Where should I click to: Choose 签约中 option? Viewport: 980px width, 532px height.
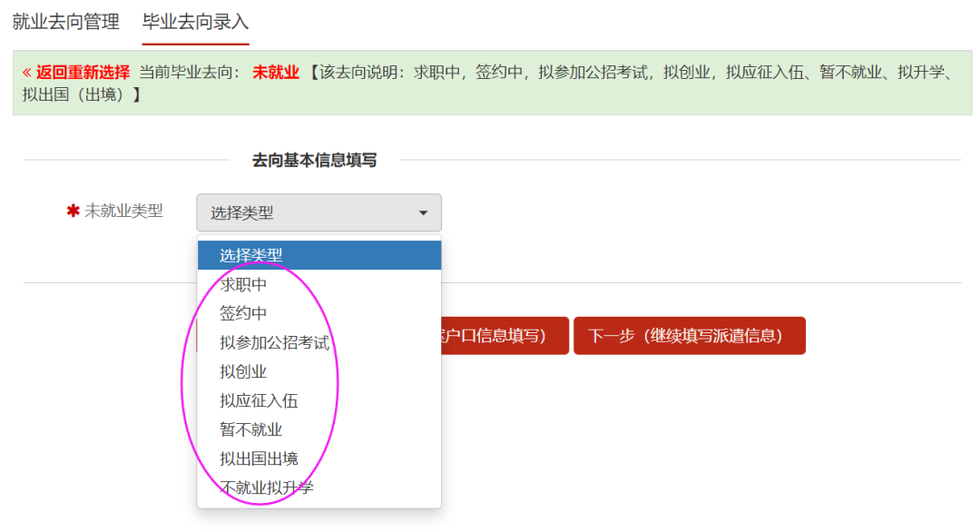[319, 313]
